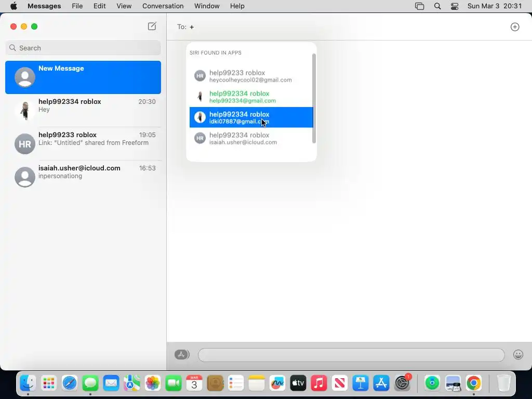Choose suggestion heycoolheycool02@gmail.com
Image resolution: width=532 pixels, height=399 pixels.
pos(251,76)
